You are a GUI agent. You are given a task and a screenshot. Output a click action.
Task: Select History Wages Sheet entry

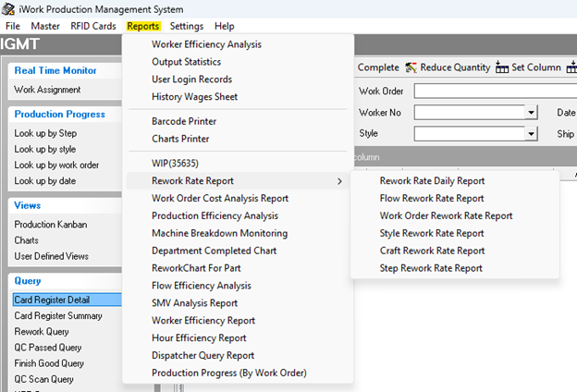point(195,96)
